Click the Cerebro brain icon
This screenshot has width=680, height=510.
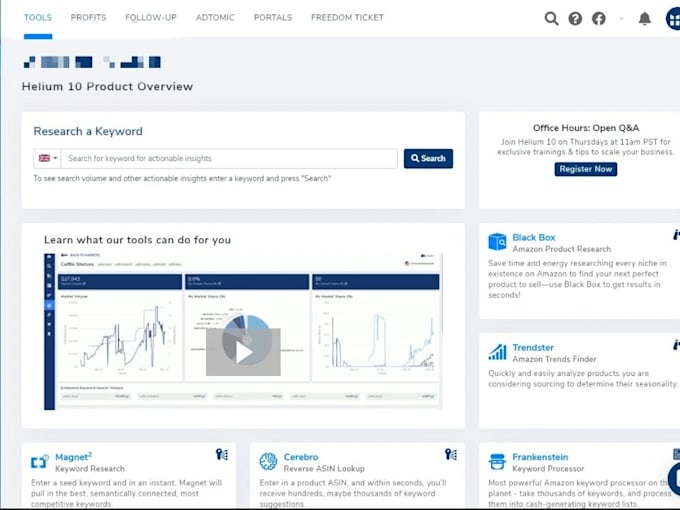[x=268, y=461]
